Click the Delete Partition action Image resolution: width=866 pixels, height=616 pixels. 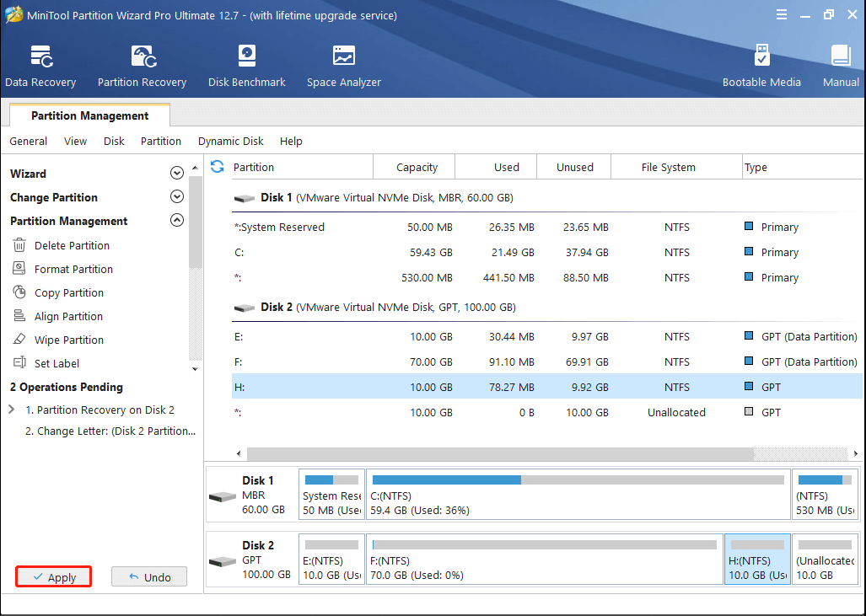click(72, 245)
